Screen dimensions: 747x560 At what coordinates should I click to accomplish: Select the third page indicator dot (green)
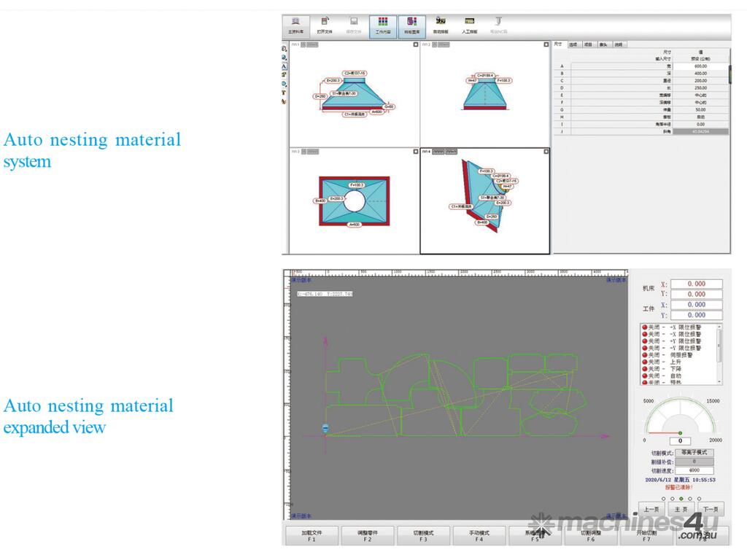point(681,499)
